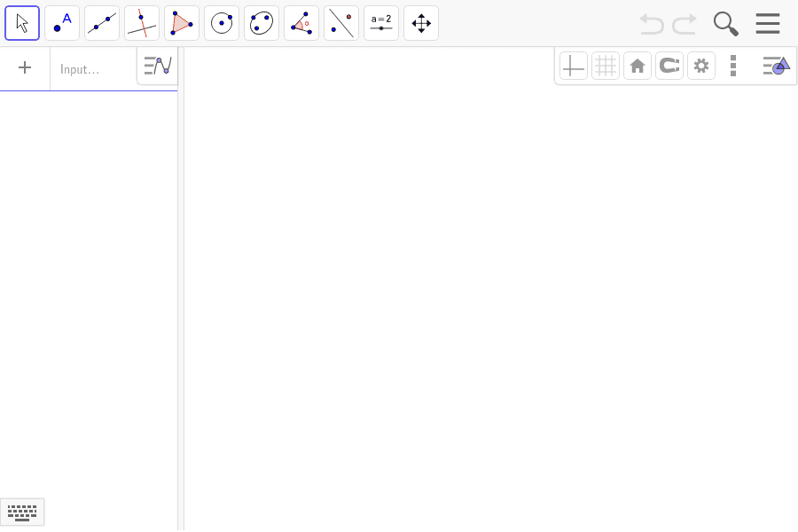
Task: Toggle Graphics view style bar
Action: (776, 66)
